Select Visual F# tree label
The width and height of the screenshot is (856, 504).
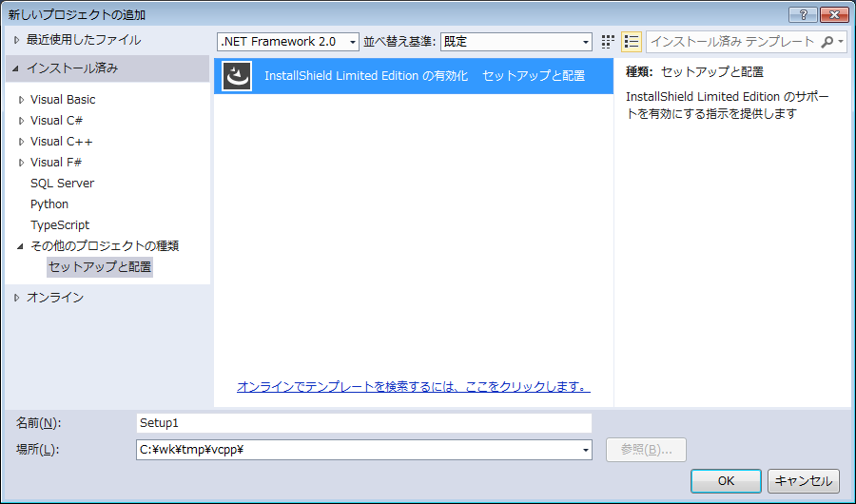point(56,163)
